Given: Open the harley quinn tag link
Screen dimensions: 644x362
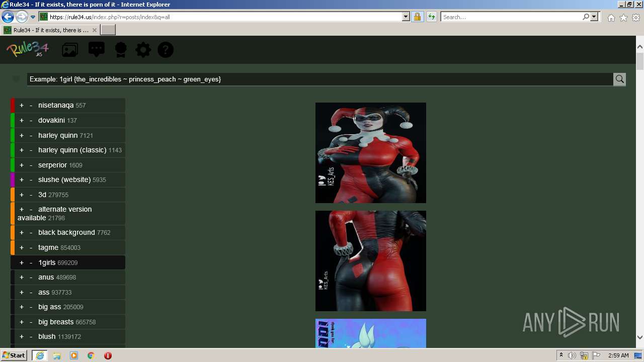Looking at the screenshot, I should click(x=58, y=135).
